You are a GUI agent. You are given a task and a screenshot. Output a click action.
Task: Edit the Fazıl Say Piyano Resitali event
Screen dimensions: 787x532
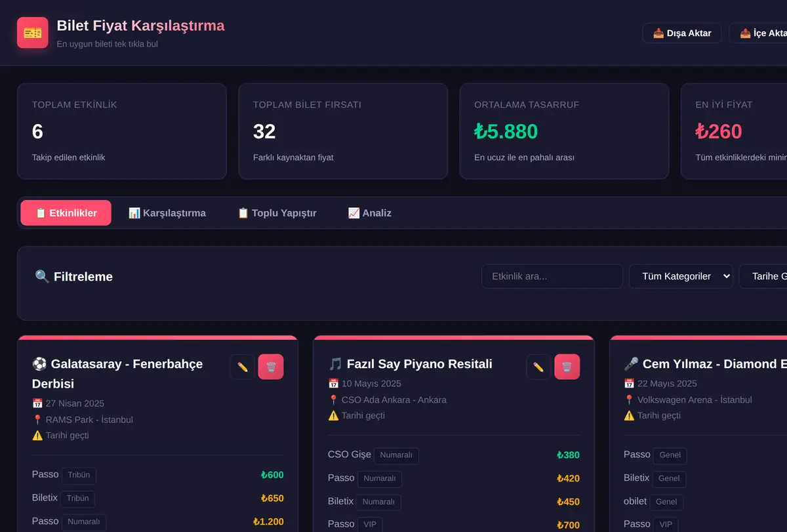point(539,367)
